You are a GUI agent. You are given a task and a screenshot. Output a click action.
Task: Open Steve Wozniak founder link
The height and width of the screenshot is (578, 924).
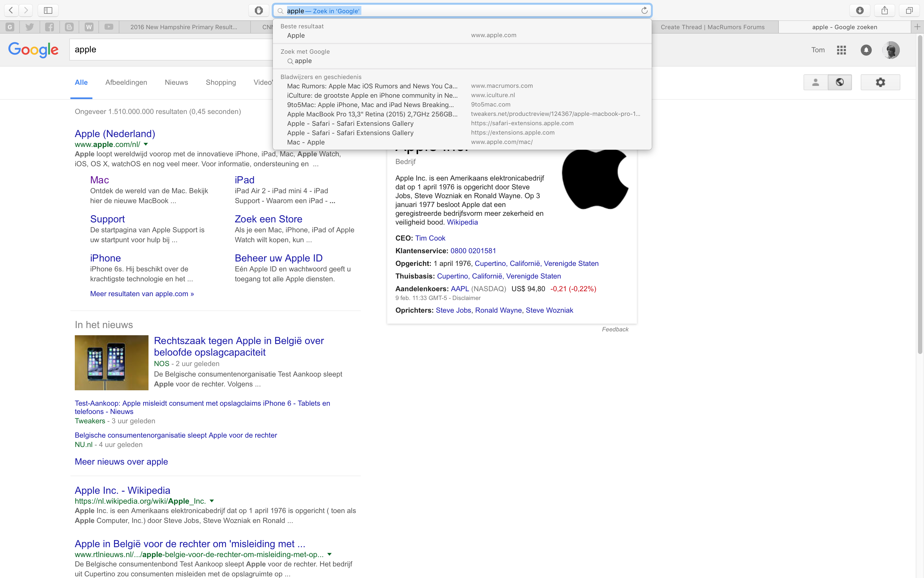[549, 310]
